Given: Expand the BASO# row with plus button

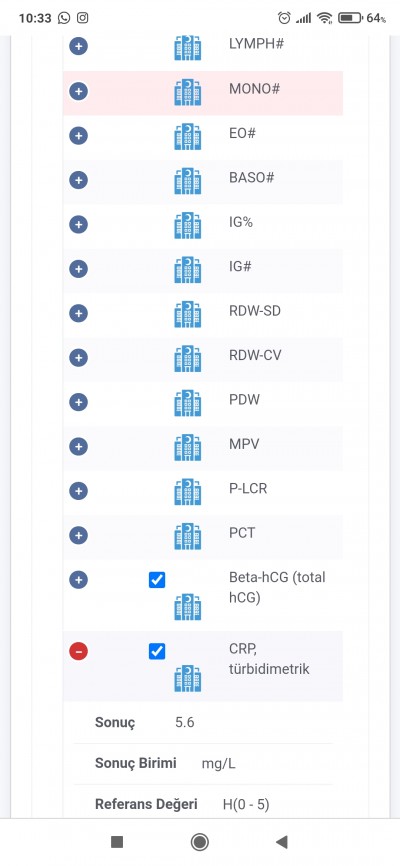Looking at the screenshot, I should point(78,179).
